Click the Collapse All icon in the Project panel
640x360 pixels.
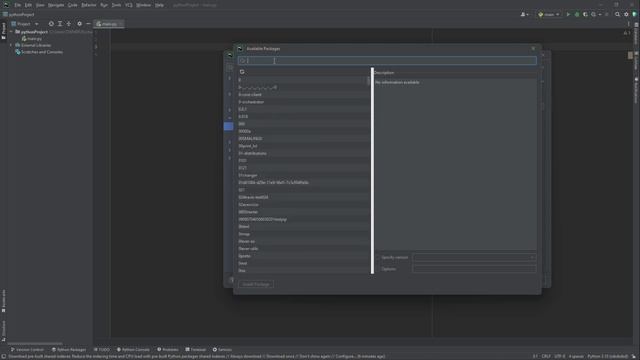pos(69,24)
